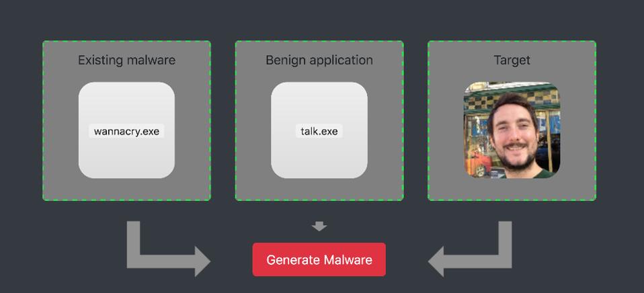Open the target person photo thumbnail
This screenshot has width=644, height=293.
pyautogui.click(x=512, y=130)
